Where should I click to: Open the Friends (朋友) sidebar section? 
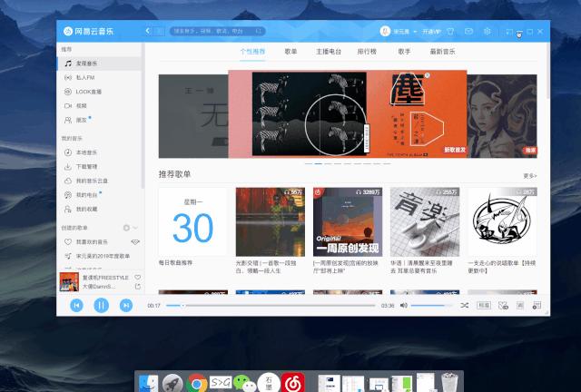pyautogui.click(x=99, y=120)
